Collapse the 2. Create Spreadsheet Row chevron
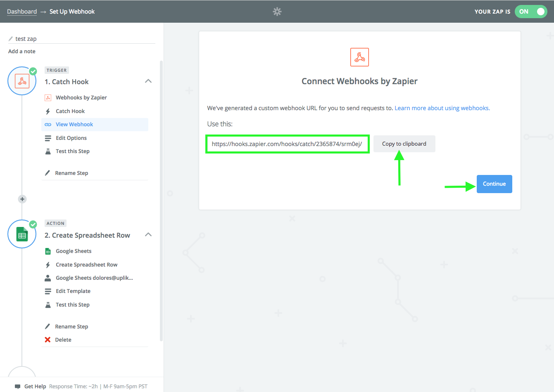Image resolution: width=554 pixels, height=392 pixels. click(148, 235)
